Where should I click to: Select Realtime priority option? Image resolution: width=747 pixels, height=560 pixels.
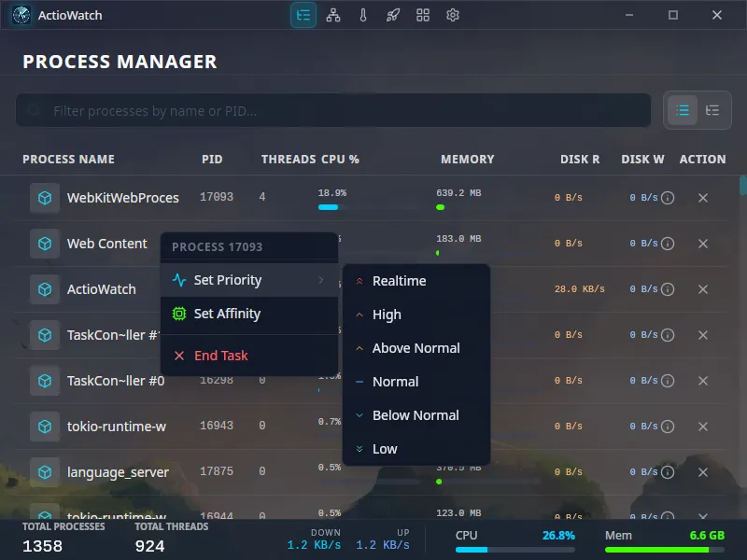398,280
